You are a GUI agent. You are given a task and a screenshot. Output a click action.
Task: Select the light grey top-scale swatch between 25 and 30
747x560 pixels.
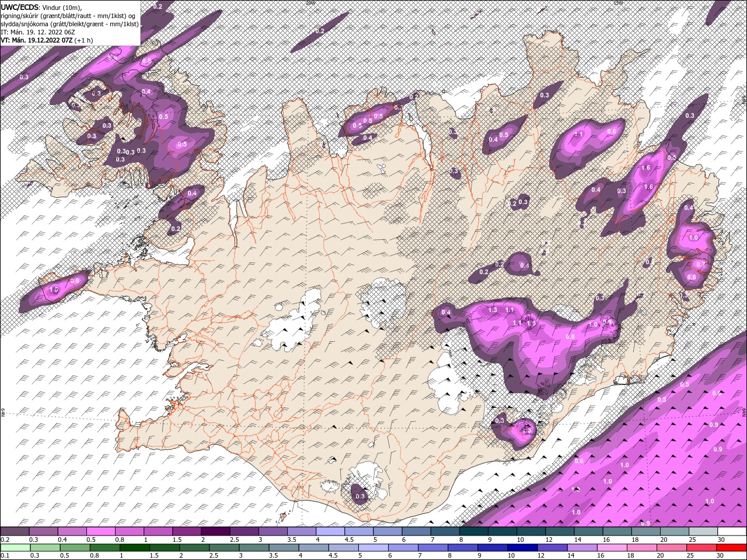coord(703,531)
